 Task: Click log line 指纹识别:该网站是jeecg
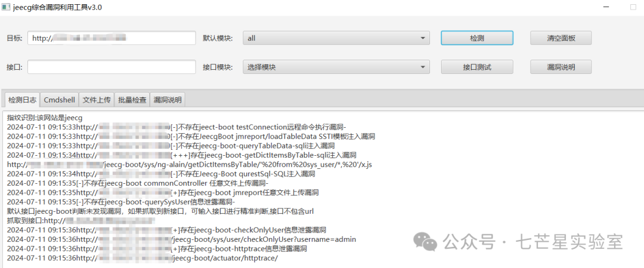[45, 118]
